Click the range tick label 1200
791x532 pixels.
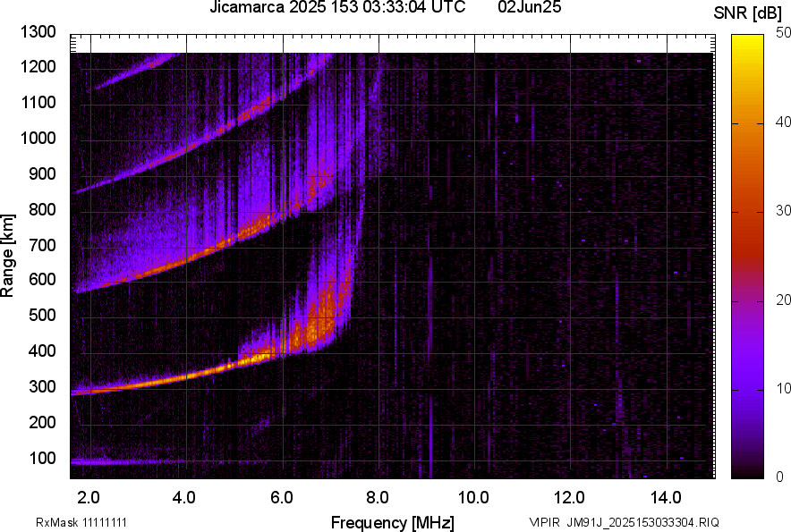(38, 66)
